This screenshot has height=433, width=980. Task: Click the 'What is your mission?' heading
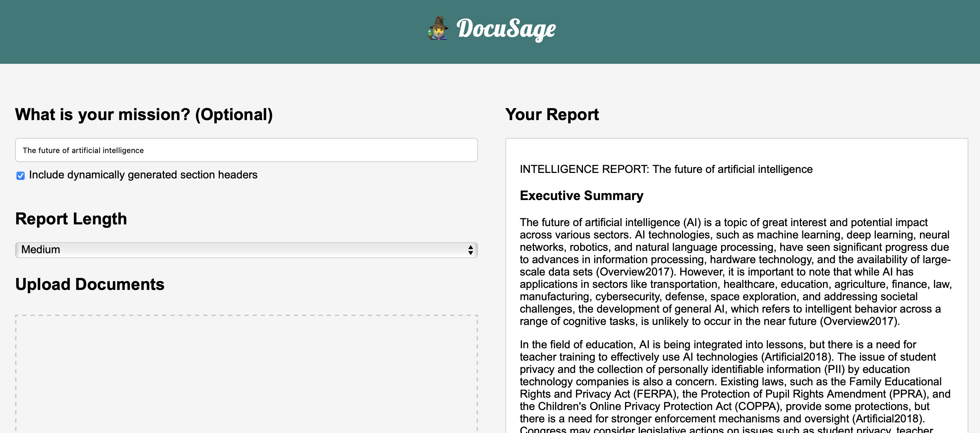pos(144,115)
